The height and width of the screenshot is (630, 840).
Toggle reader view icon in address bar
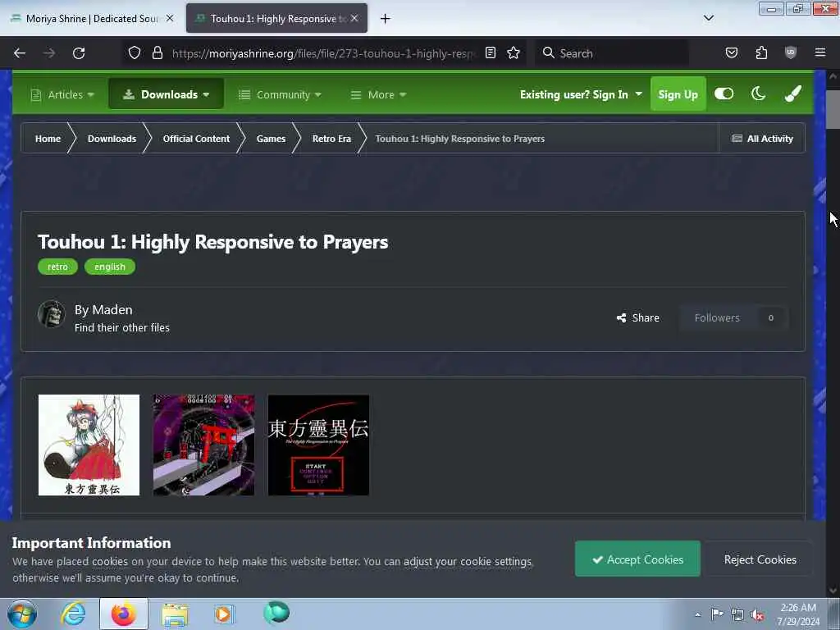click(491, 52)
